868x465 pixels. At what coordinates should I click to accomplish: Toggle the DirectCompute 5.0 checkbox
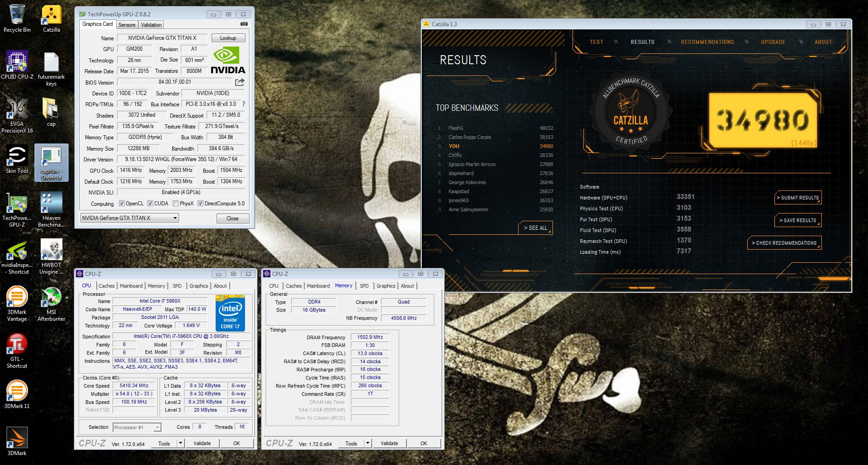point(200,204)
